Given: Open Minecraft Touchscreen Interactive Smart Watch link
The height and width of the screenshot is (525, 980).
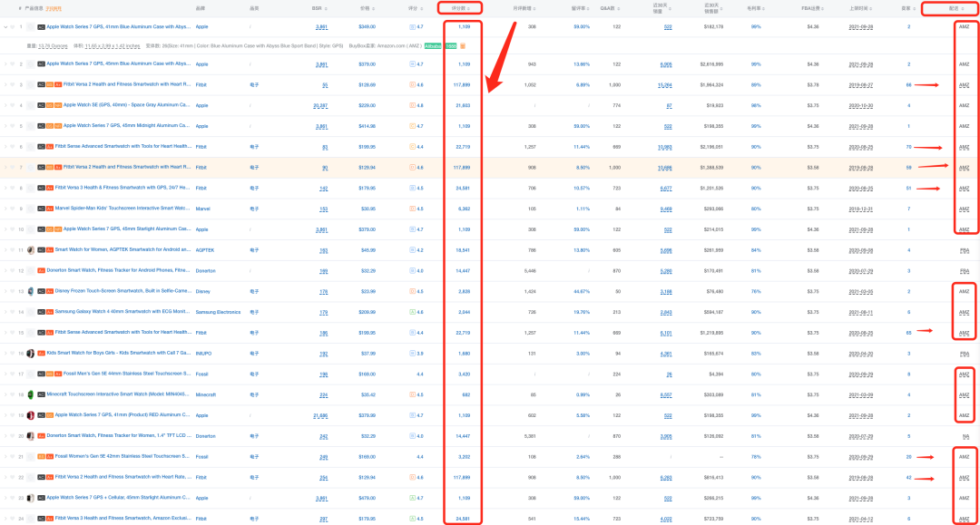Looking at the screenshot, I should pyautogui.click(x=119, y=394).
